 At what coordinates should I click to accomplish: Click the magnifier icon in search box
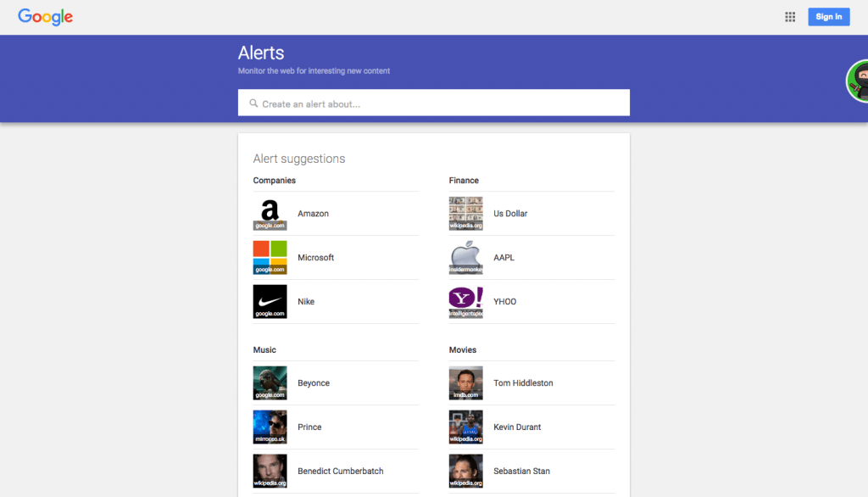click(253, 103)
